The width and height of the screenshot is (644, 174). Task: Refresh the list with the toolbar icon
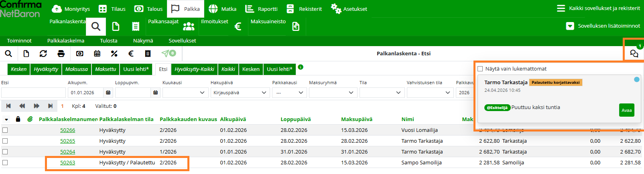43,54
